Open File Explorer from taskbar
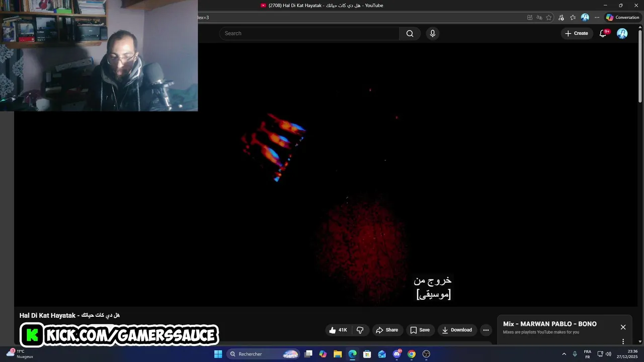This screenshot has width=644, height=362. point(338,354)
